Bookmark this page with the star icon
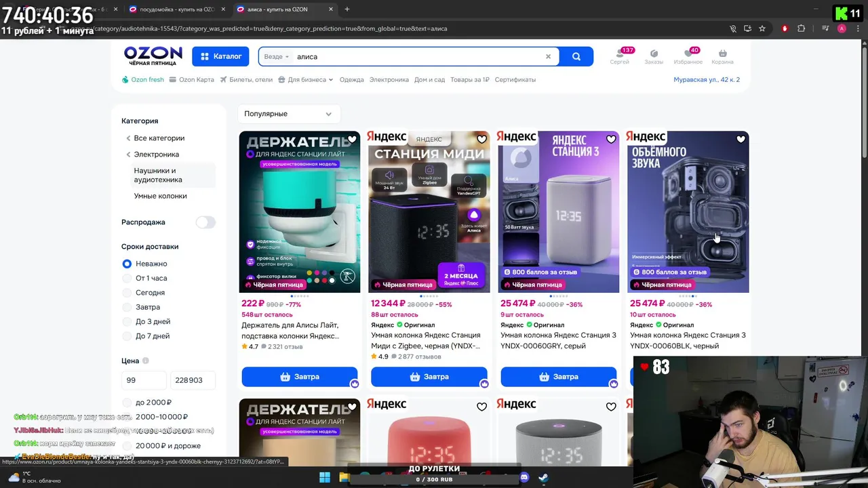868x488 pixels. point(762,28)
